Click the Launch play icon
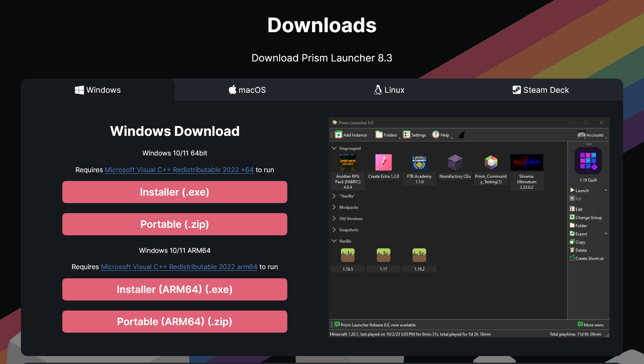The width and height of the screenshot is (644, 364). click(572, 190)
